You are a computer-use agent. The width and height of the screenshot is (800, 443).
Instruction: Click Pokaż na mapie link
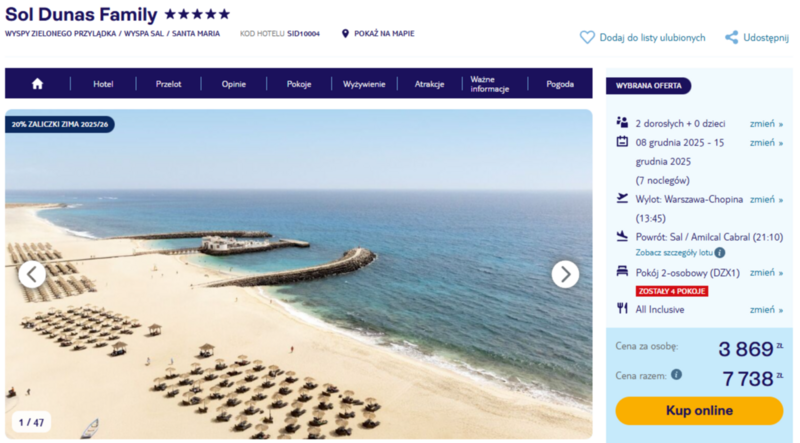(384, 34)
